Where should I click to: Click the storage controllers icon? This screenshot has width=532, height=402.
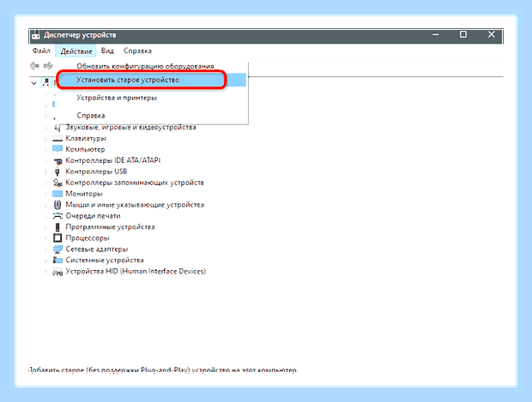[57, 183]
